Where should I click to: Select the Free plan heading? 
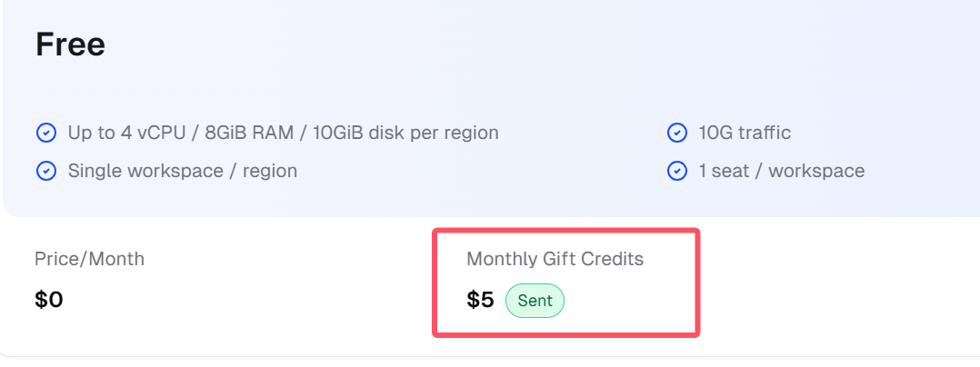70,45
